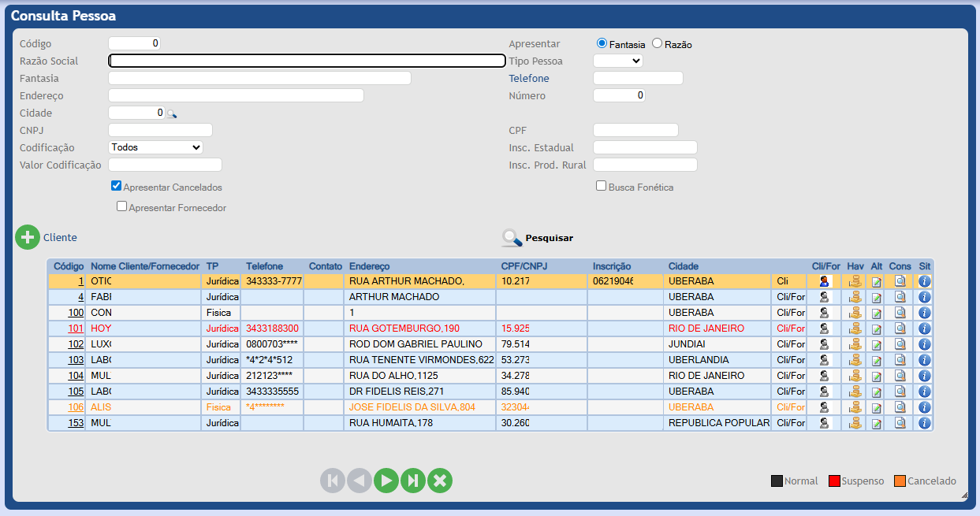Expand the Apresentar options dropdown area via Codificação list

coord(157,147)
